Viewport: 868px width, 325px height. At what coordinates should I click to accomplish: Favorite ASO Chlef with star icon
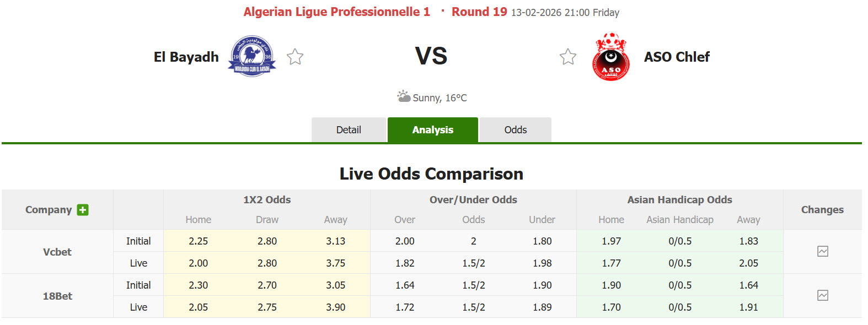pyautogui.click(x=568, y=57)
